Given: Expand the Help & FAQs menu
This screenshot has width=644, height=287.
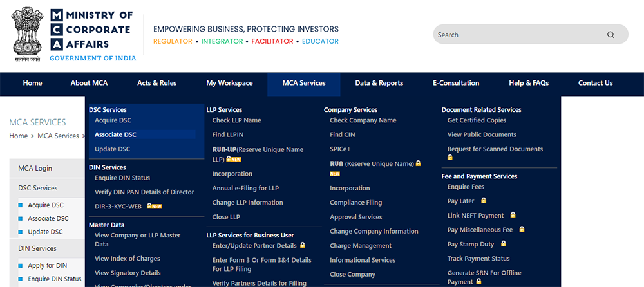Looking at the screenshot, I should click(x=528, y=83).
